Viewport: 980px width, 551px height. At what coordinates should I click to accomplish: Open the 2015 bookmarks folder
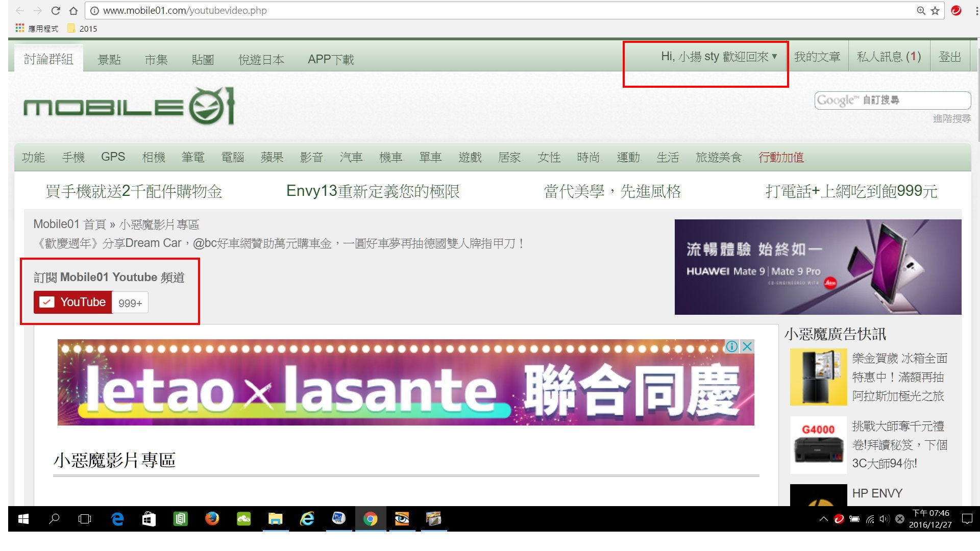point(82,29)
